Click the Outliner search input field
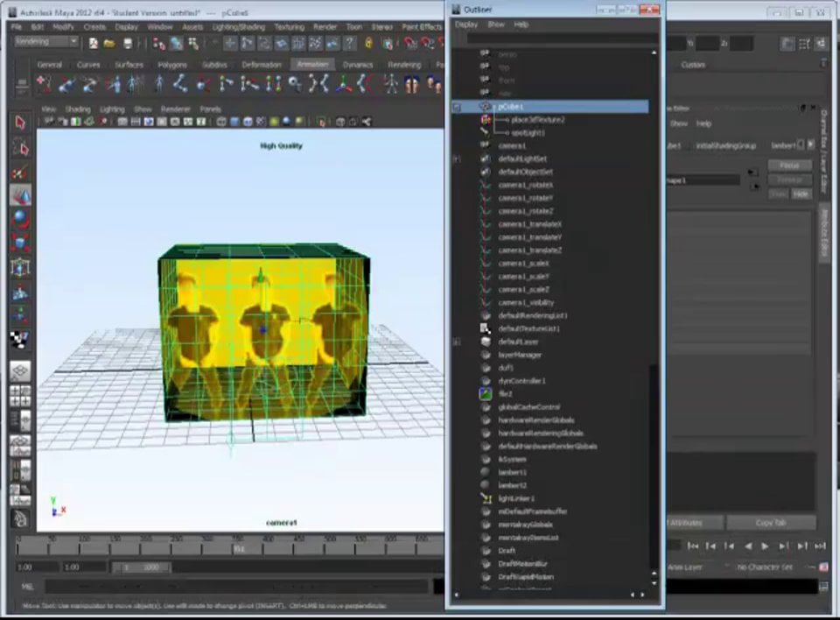 point(562,39)
